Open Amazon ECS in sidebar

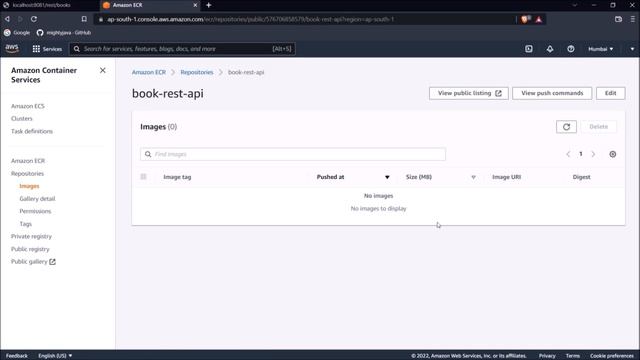(28, 106)
